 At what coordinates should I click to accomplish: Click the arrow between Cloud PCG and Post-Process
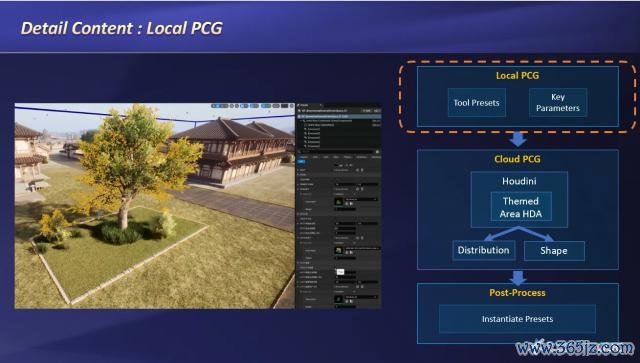[518, 278]
